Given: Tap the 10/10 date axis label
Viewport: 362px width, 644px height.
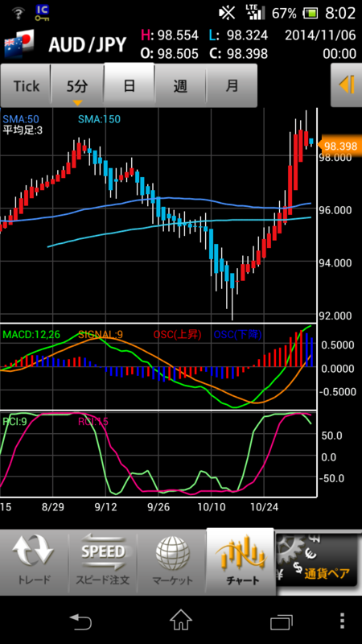Looking at the screenshot, I should point(212,507).
